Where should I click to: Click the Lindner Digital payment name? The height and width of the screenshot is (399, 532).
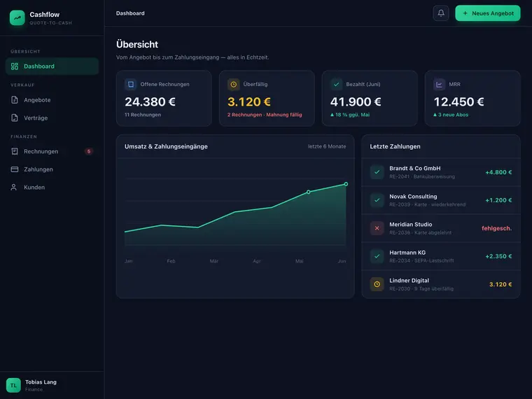click(x=409, y=280)
